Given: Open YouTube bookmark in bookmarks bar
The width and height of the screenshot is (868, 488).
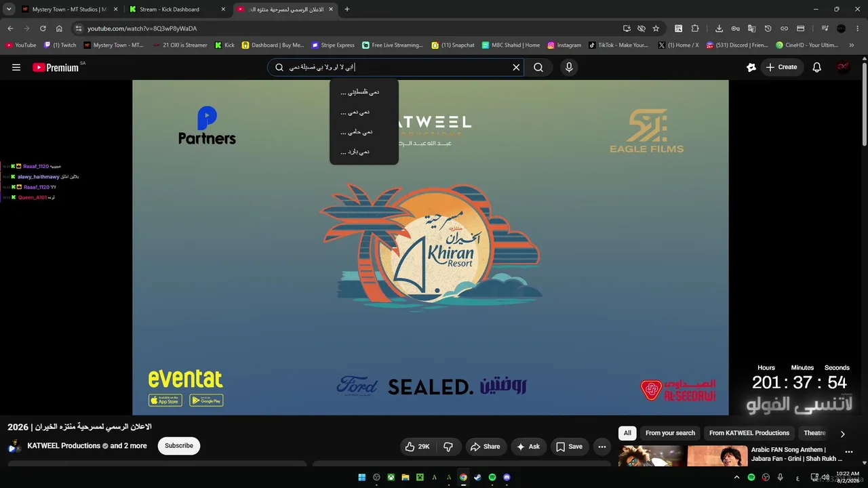Looking at the screenshot, I should tap(20, 45).
